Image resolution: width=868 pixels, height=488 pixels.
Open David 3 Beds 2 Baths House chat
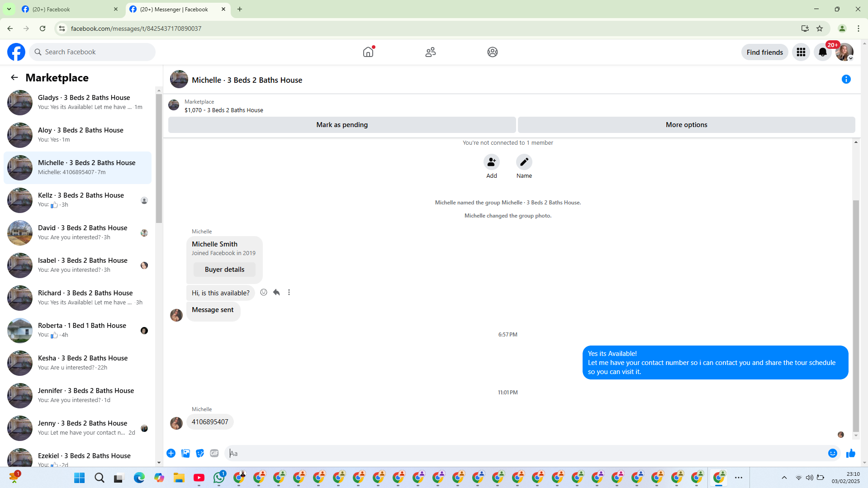pyautogui.click(x=77, y=232)
